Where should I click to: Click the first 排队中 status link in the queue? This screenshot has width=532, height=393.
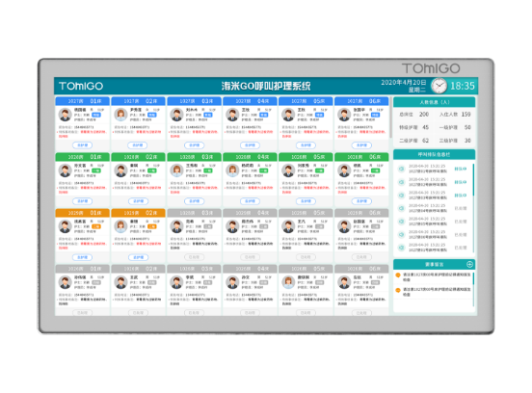(x=461, y=169)
